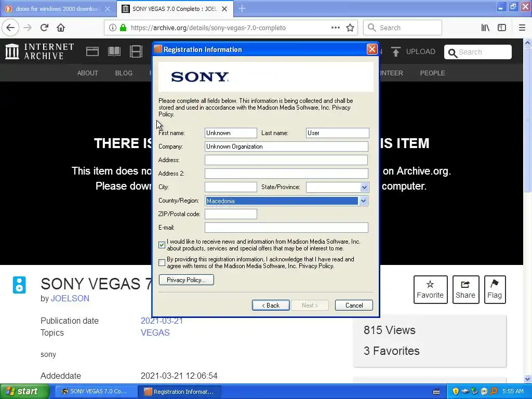Screen dimensions: 532x399
Task: Click the audio item type icon beside title
Action: [19, 285]
